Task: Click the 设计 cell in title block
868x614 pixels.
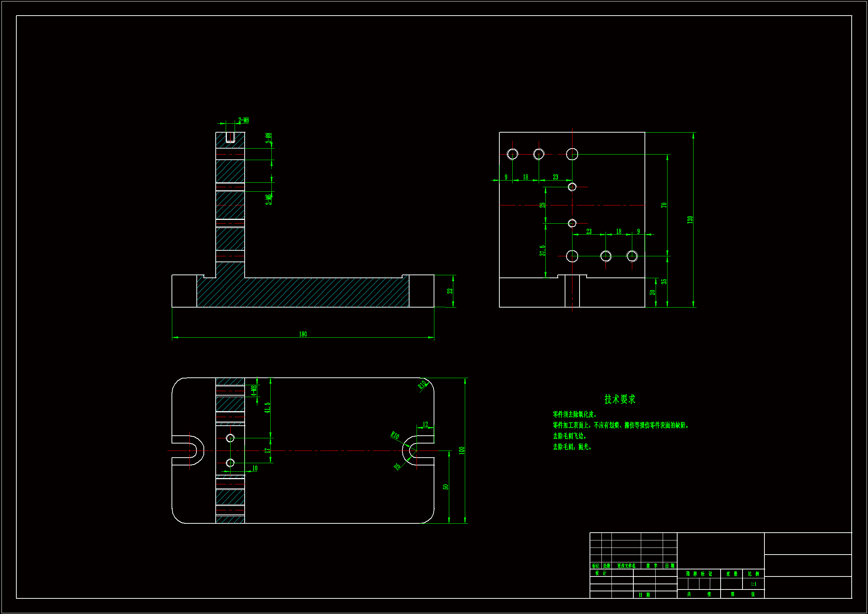Action: pyautogui.click(x=600, y=573)
